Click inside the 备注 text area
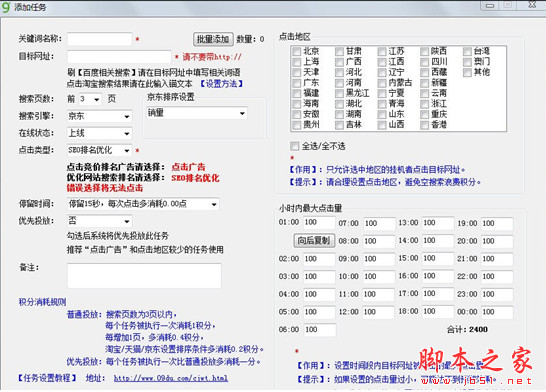Image resolution: width=546 pixels, height=392 pixels. click(144, 276)
